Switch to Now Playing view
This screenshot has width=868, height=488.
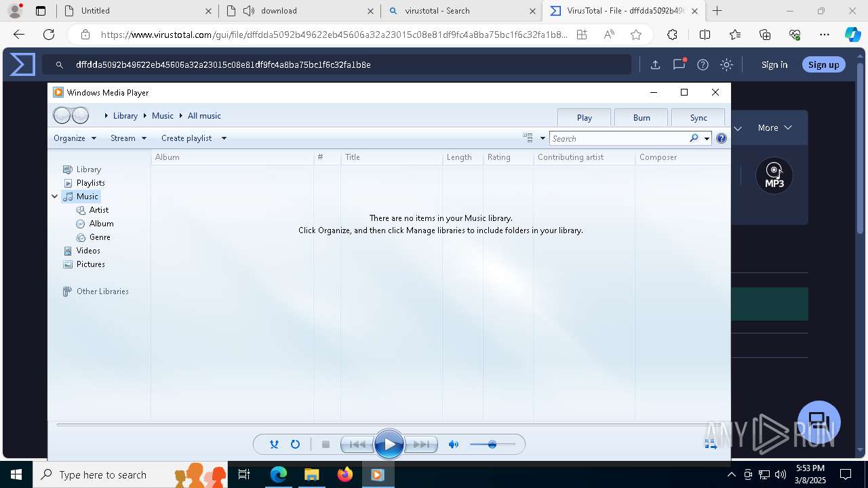[710, 444]
